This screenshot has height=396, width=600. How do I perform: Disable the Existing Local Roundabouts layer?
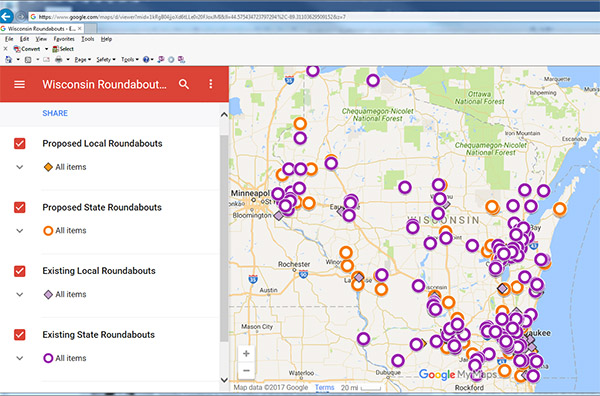point(20,271)
